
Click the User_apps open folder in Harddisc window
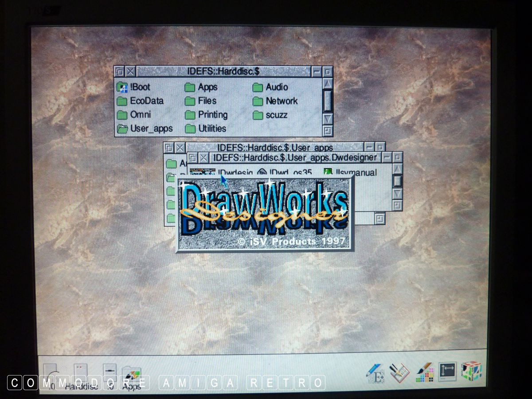click(122, 129)
